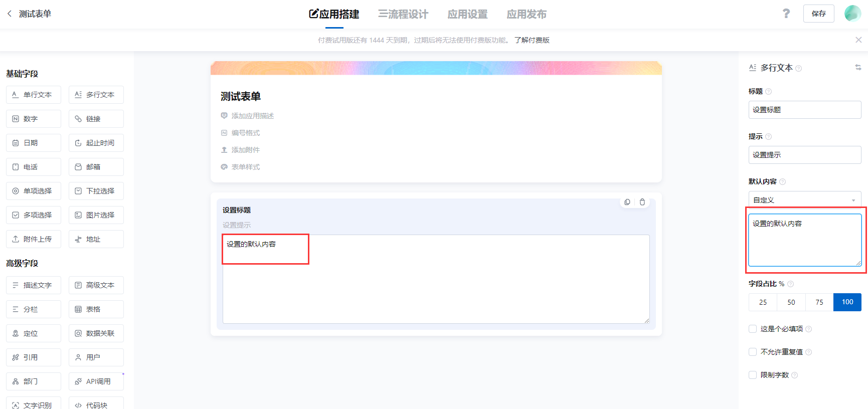The height and width of the screenshot is (409, 868).
Task: Add a 链接 field
Action: click(x=96, y=119)
